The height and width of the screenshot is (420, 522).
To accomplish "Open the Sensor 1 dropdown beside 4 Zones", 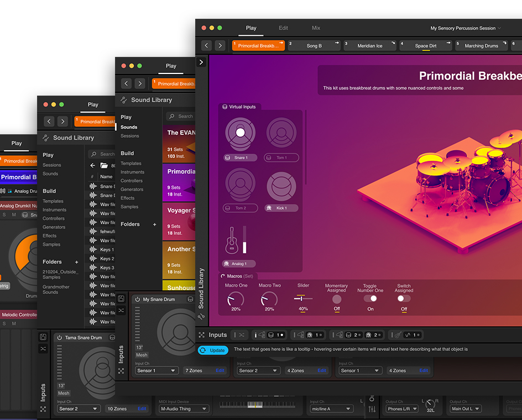I will coord(359,370).
